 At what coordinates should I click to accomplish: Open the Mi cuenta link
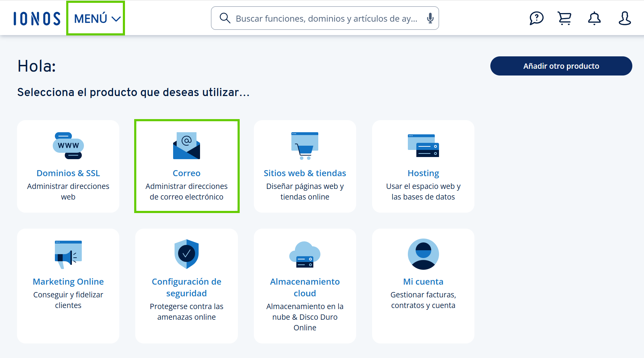click(x=423, y=281)
